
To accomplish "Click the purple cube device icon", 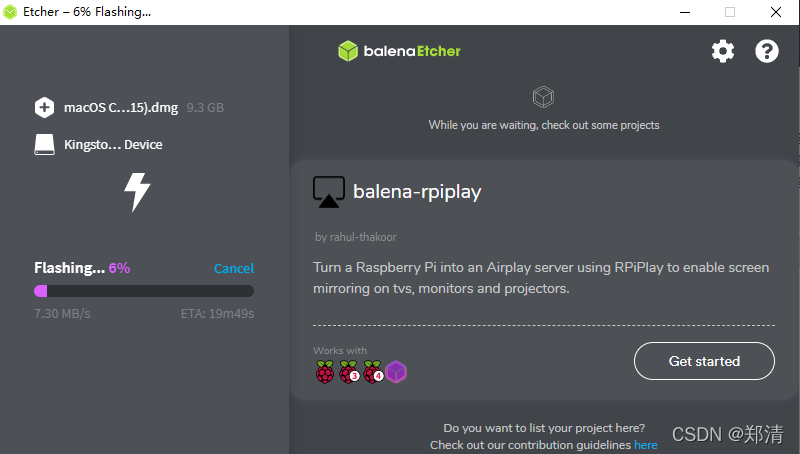I will click(x=396, y=372).
